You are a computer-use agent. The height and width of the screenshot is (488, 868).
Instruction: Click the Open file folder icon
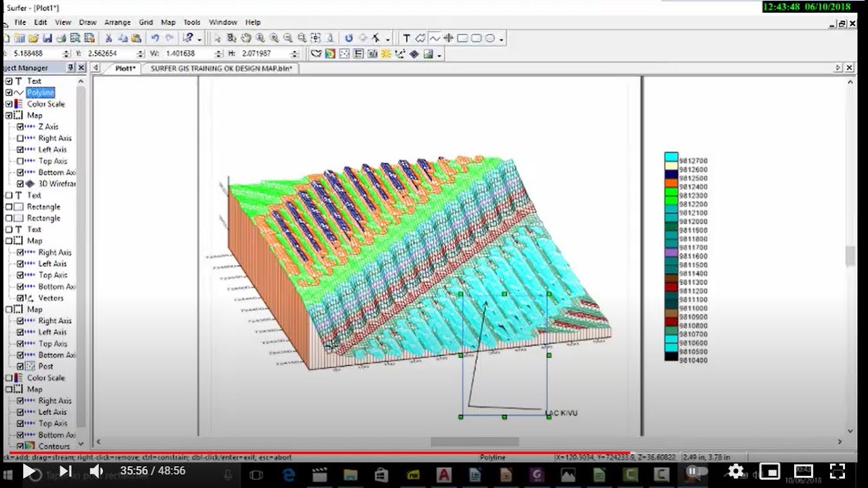point(33,39)
